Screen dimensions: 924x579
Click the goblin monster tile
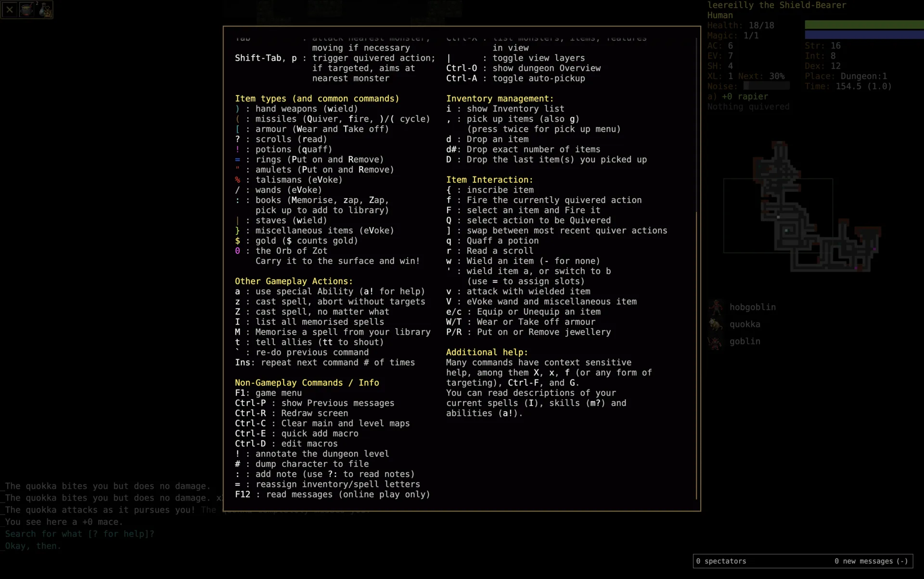click(716, 341)
